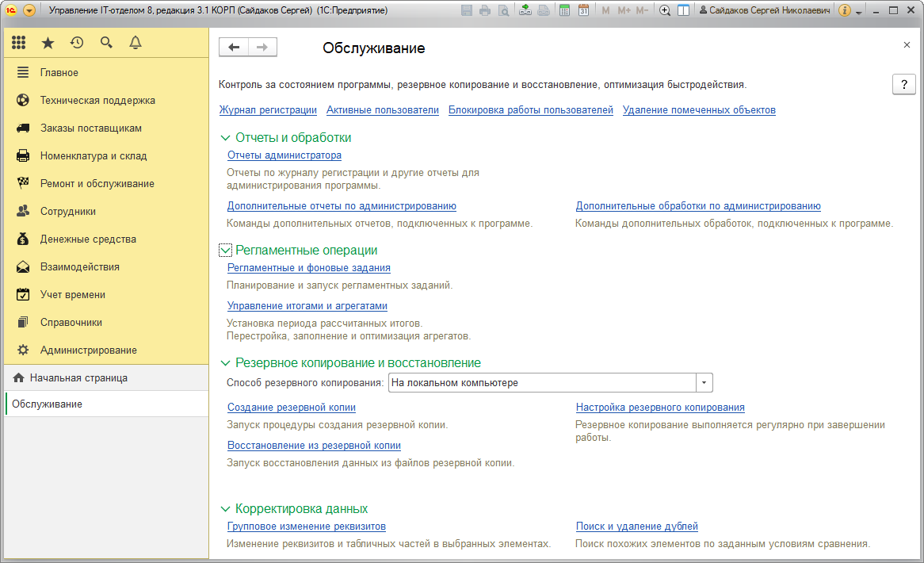Click the M memory button

605,10
